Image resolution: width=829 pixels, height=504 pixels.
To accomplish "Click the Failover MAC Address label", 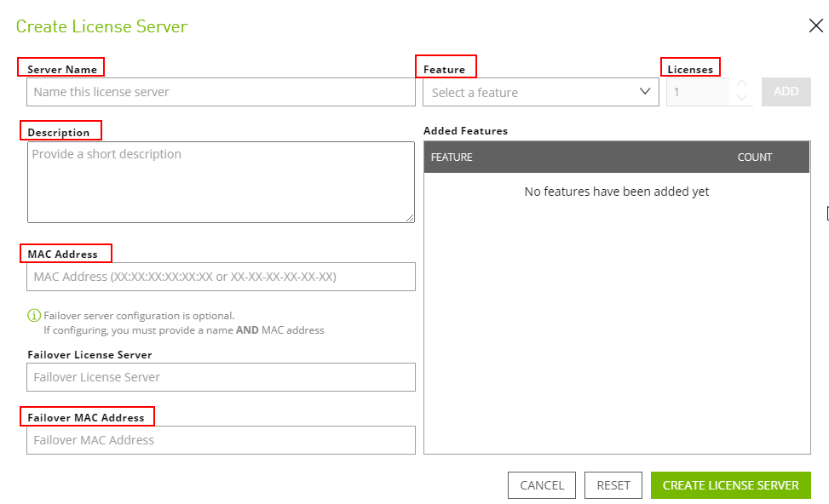I will click(x=86, y=417).
